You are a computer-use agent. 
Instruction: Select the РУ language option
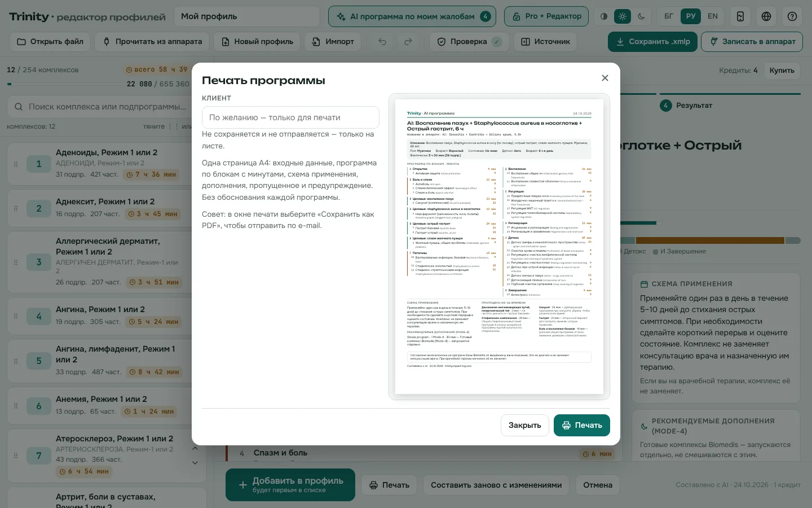[691, 16]
